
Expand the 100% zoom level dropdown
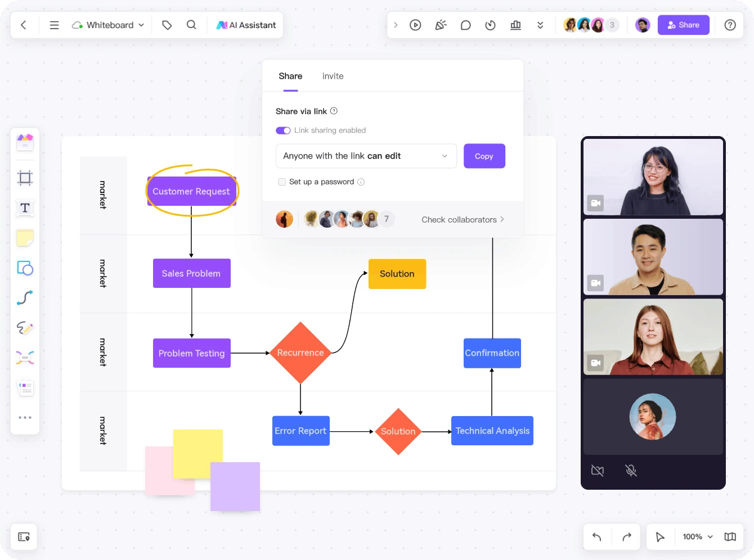pyautogui.click(x=698, y=536)
